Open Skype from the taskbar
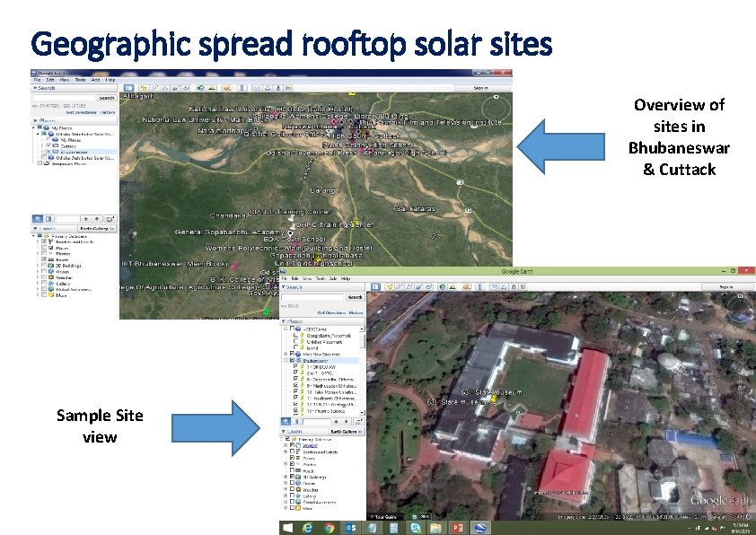The image size is (756, 535). [x=415, y=528]
